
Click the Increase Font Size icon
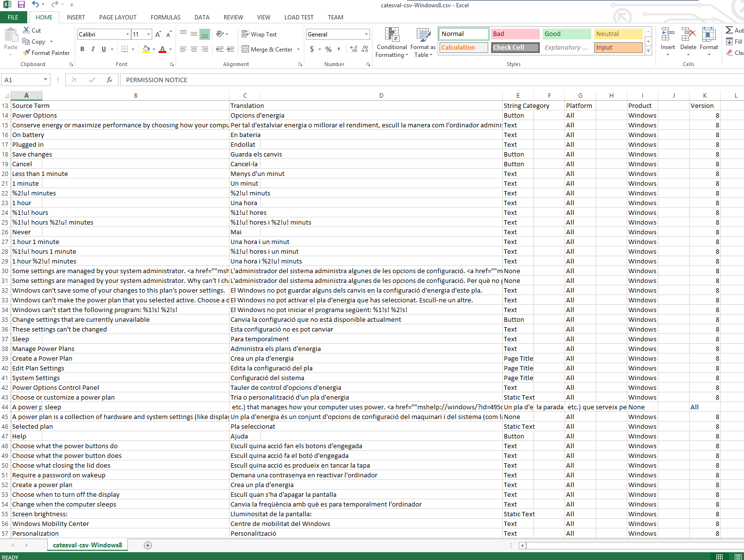(158, 35)
